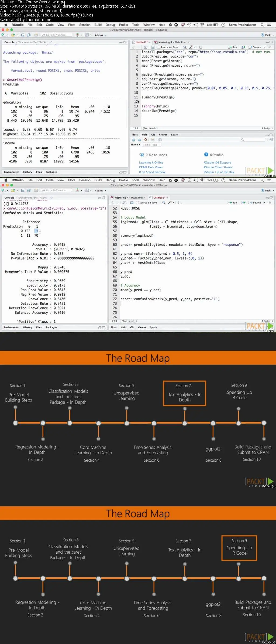This screenshot has height=644, width=276.
Task: Click Run button in second RStudio frame
Action: click(232, 203)
